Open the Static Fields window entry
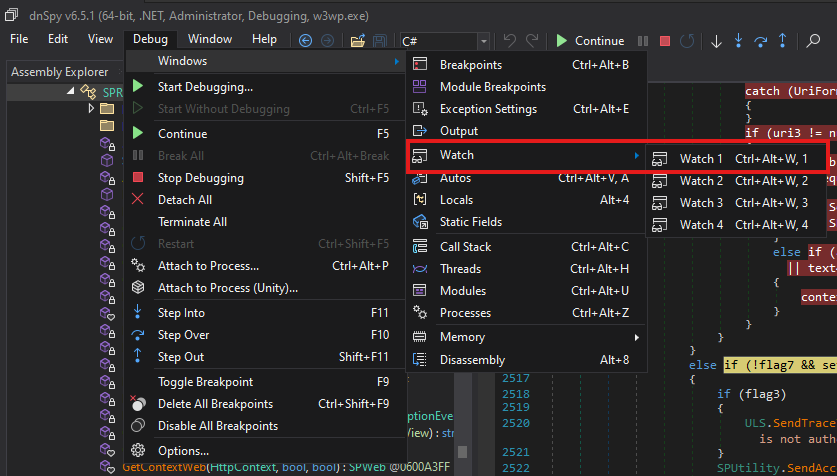 point(526,222)
